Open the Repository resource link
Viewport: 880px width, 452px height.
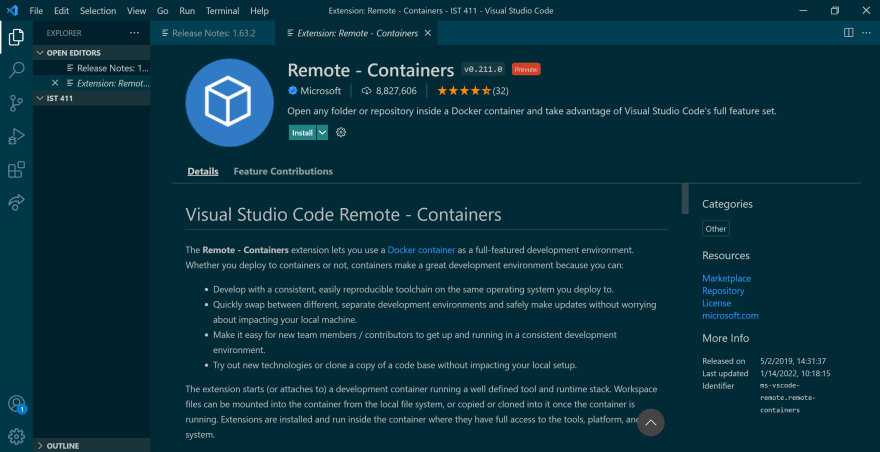(723, 291)
